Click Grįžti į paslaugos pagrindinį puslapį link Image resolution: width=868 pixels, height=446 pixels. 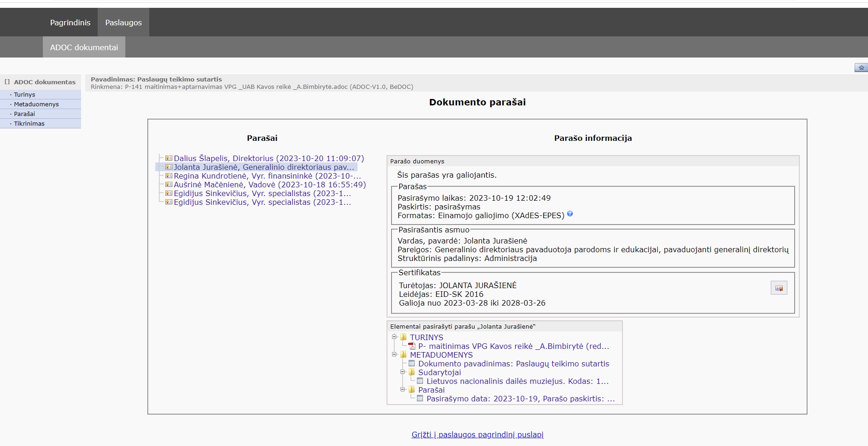(477, 434)
